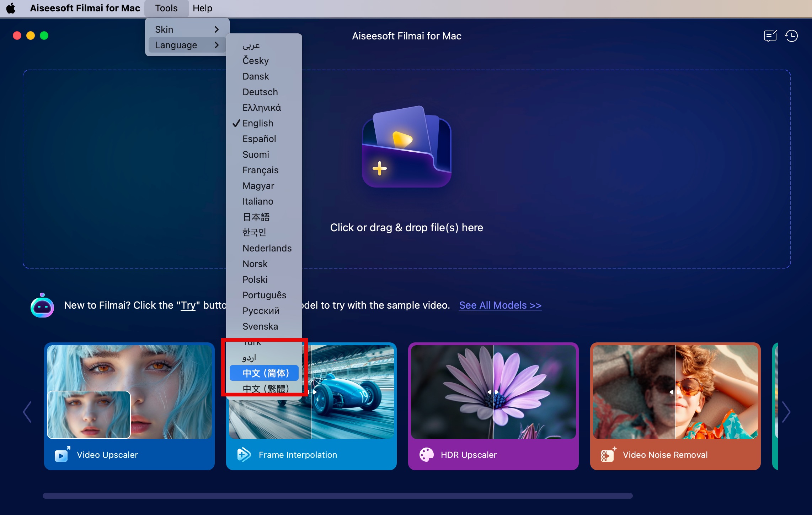
Task: Switch language to Deutsch
Action: (x=260, y=92)
